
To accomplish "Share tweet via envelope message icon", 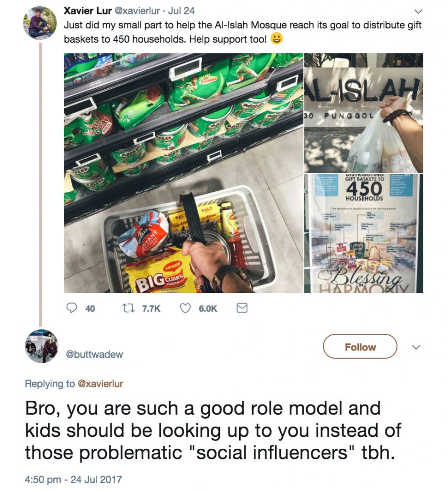I will pyautogui.click(x=242, y=308).
